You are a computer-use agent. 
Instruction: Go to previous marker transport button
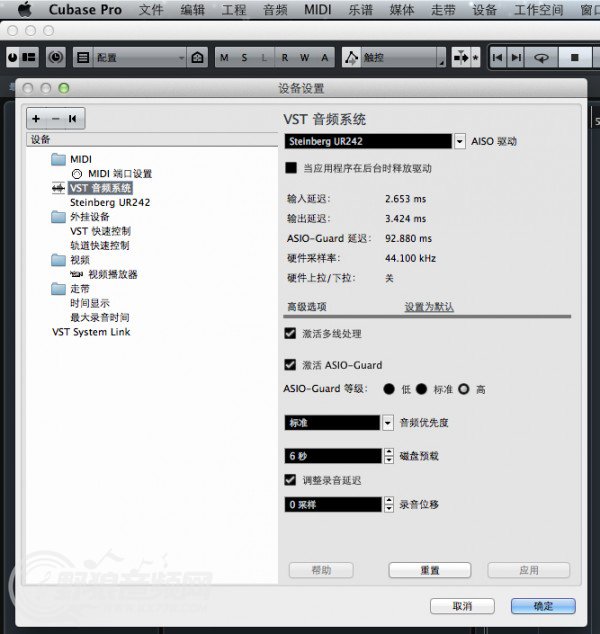497,57
